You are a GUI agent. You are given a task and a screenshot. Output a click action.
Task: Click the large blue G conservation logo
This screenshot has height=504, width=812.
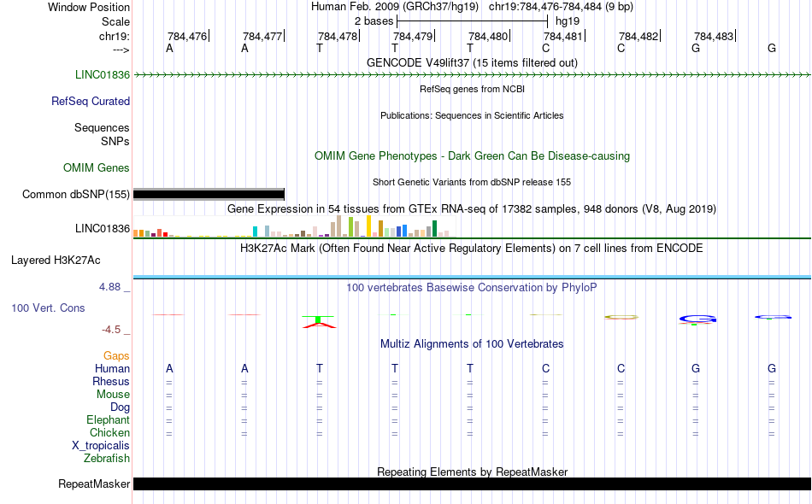(x=697, y=319)
